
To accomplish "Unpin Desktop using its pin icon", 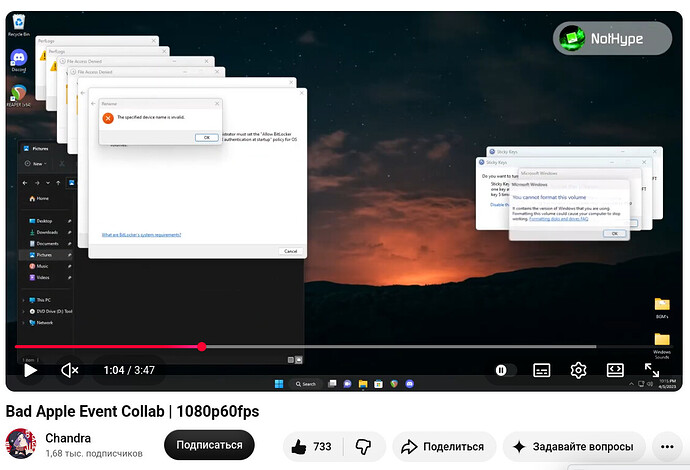I will pyautogui.click(x=70, y=221).
